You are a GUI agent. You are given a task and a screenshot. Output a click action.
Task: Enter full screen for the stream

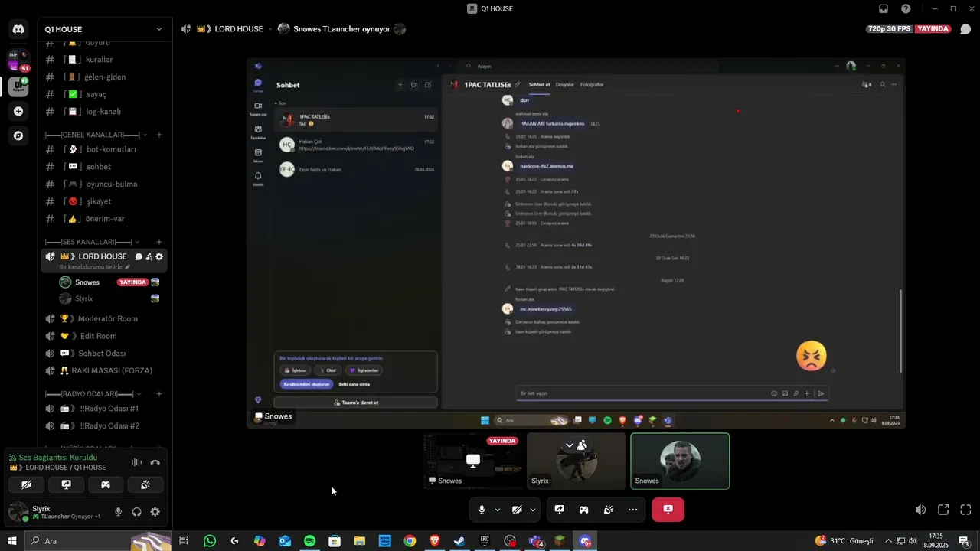click(x=965, y=510)
